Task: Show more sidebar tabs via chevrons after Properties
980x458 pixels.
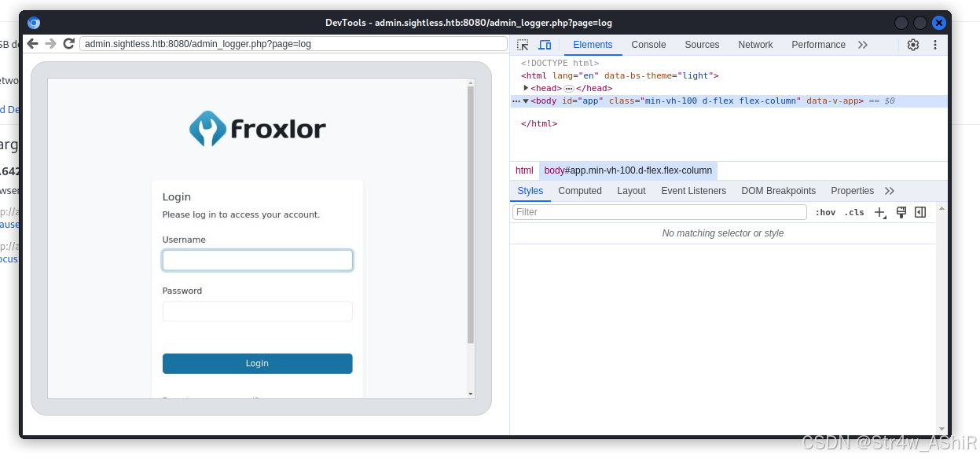Action: pos(890,191)
